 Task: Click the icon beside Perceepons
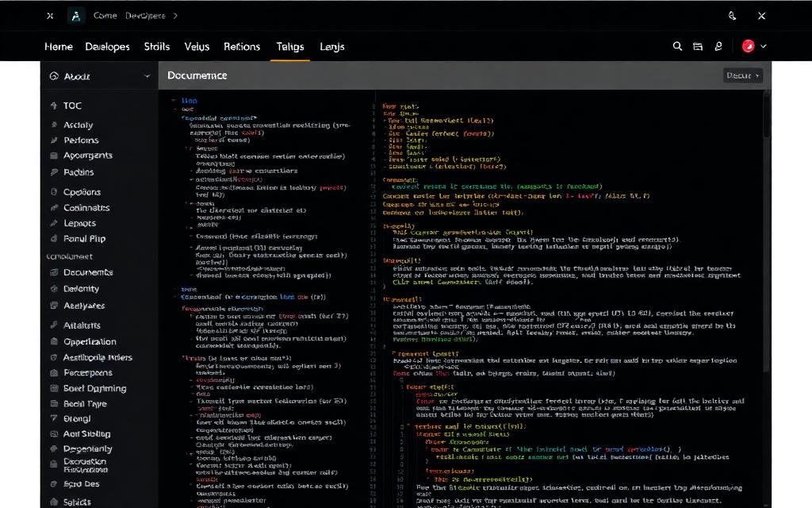point(54,373)
